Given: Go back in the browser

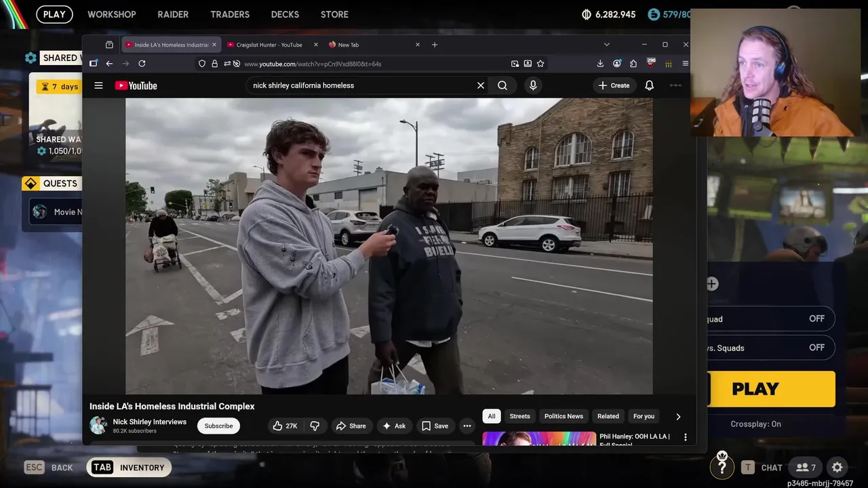Looking at the screenshot, I should pyautogui.click(x=109, y=64).
